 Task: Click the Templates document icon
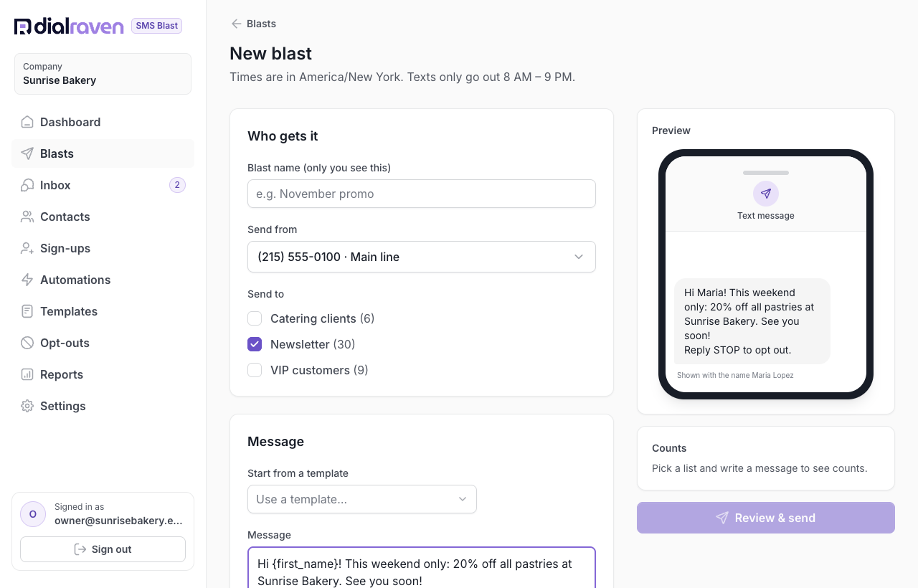pyautogui.click(x=27, y=311)
